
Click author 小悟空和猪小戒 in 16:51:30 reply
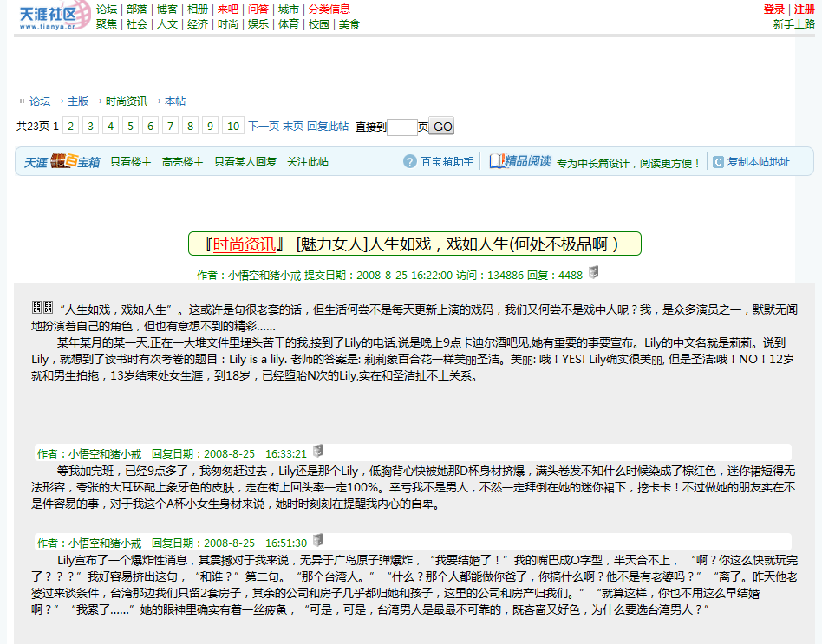point(105,543)
